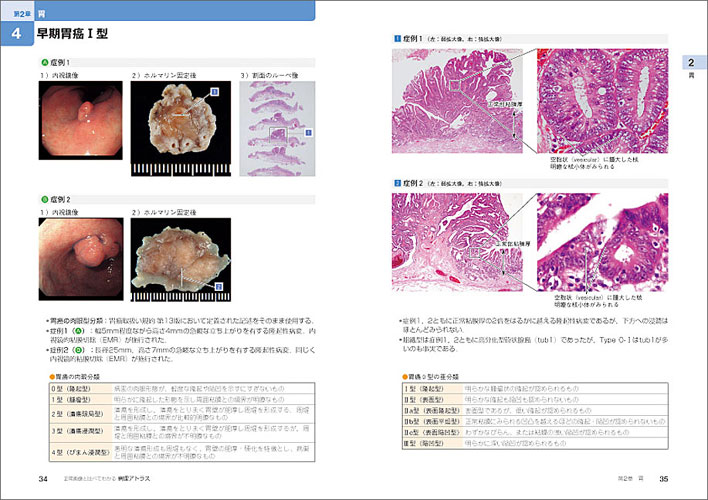Select the blue chapter number 4 box

point(17,35)
